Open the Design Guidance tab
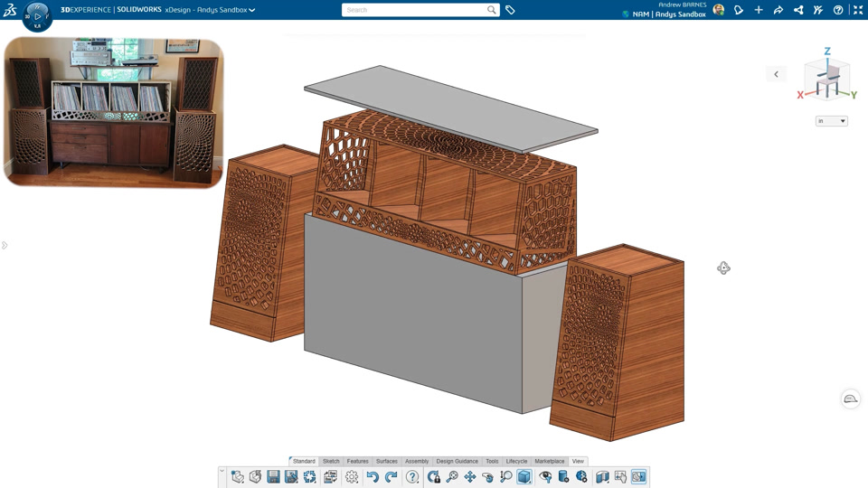 point(457,461)
